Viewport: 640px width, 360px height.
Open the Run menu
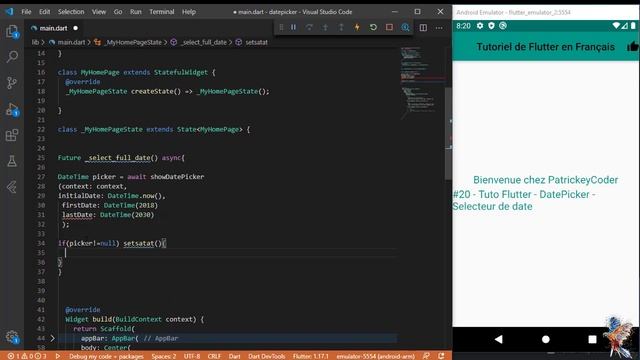[x=136, y=12]
